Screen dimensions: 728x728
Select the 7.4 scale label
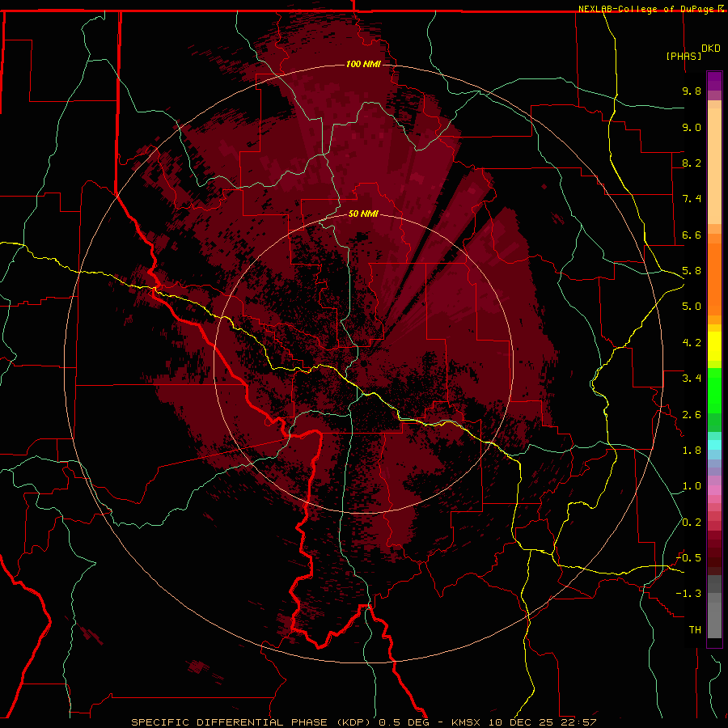tap(692, 199)
